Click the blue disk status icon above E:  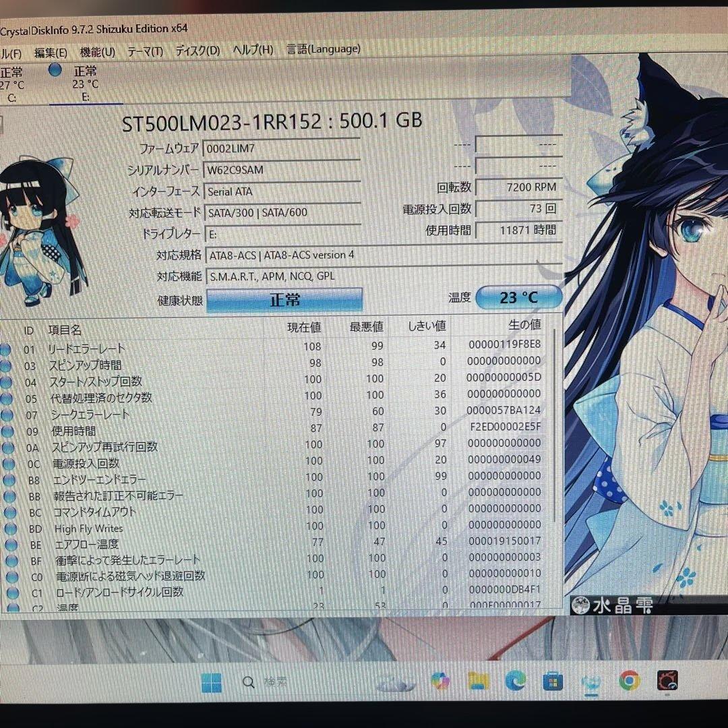tap(55, 69)
